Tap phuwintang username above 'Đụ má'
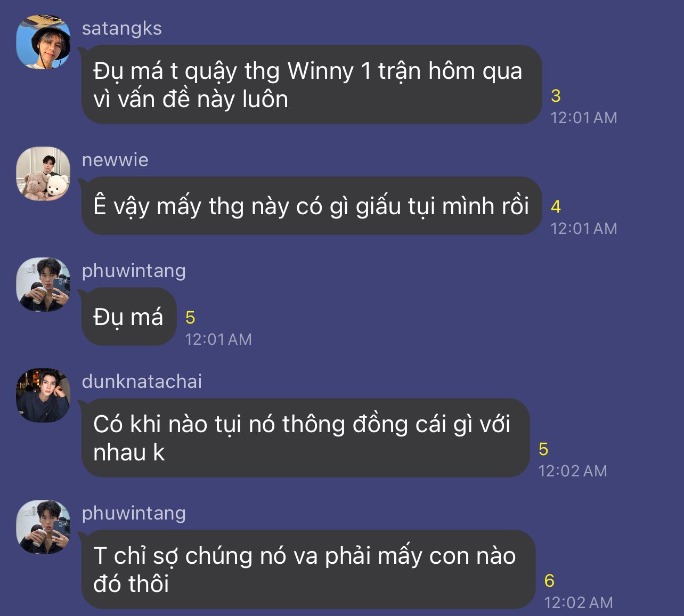Screen dimensions: 684x616 click(x=134, y=271)
